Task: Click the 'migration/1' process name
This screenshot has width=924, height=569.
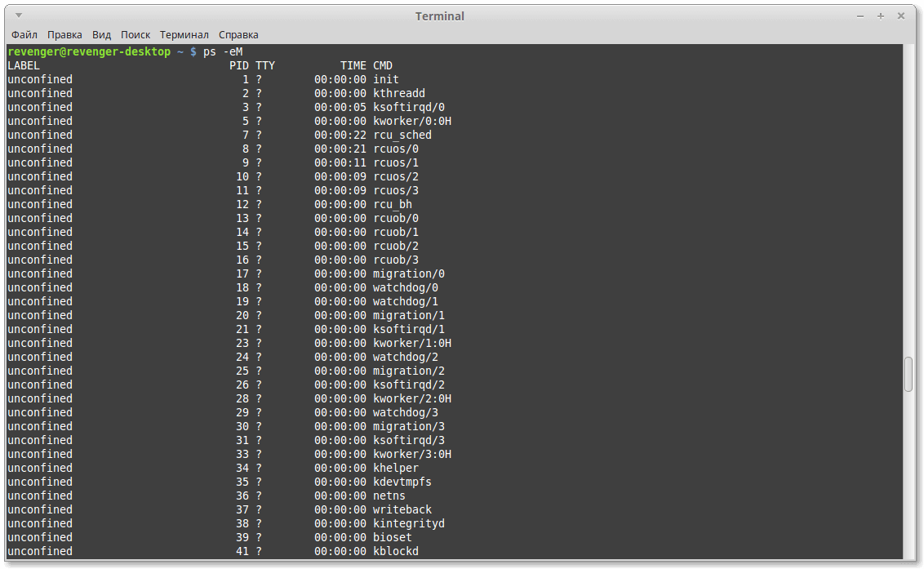Action: click(409, 315)
